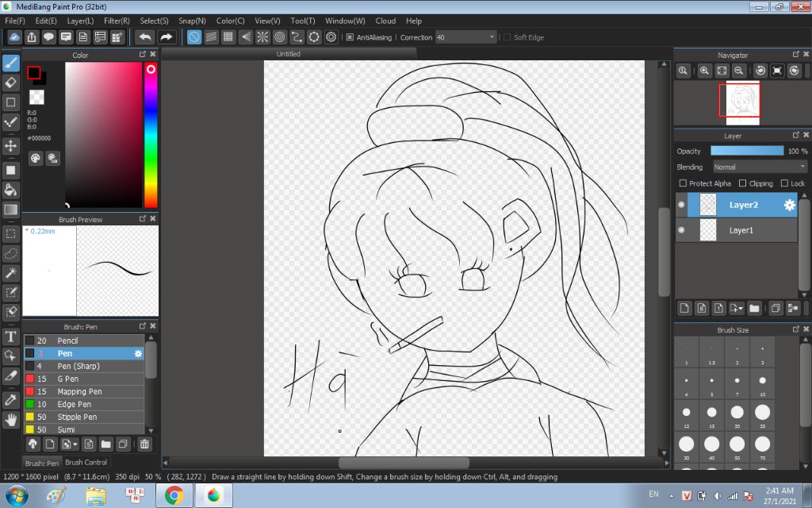The height and width of the screenshot is (508, 812).
Task: Select the Pencil brush
Action: pos(84,341)
